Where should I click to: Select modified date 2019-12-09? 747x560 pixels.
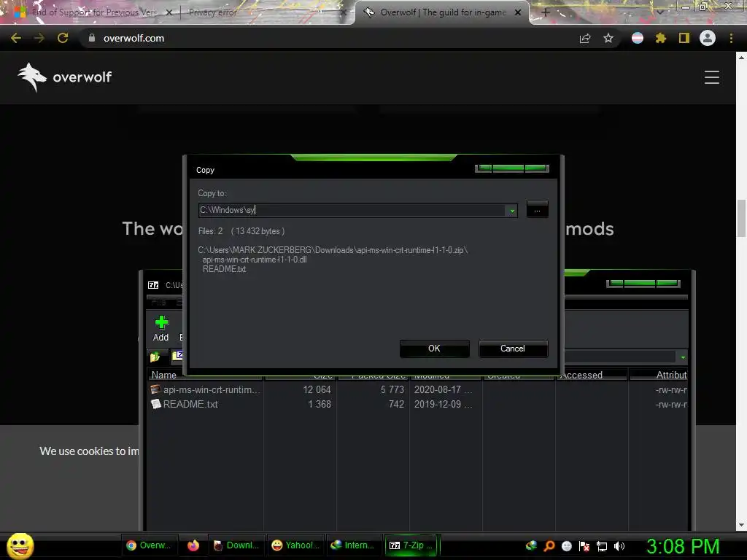click(443, 404)
